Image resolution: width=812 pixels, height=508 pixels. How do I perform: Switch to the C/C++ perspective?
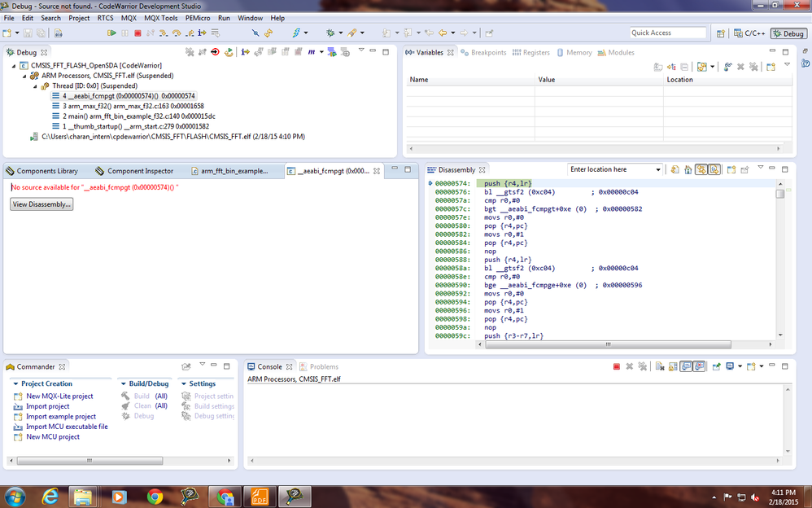coord(749,33)
